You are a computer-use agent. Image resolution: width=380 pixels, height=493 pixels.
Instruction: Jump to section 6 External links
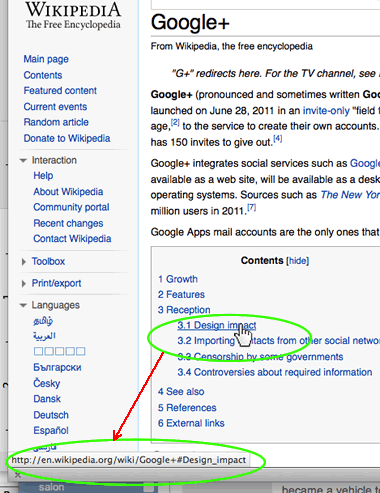point(191,423)
